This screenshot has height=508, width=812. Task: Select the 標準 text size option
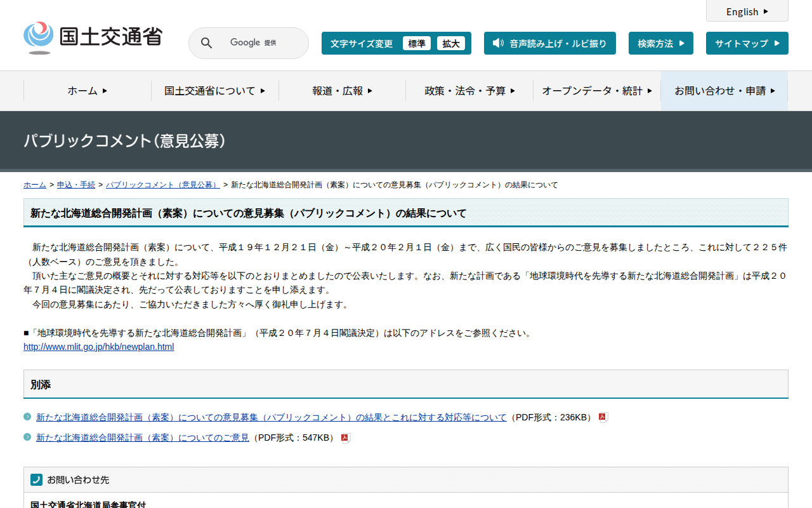tap(417, 43)
